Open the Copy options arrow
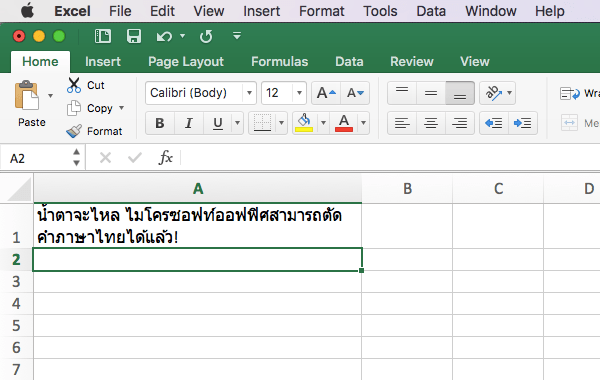This screenshot has width=600, height=380. pos(121,108)
